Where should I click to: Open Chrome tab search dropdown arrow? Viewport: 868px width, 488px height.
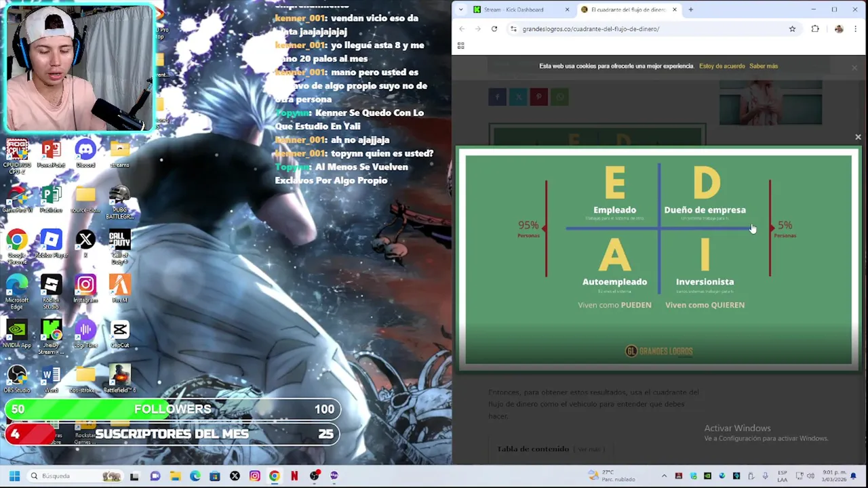coord(460,9)
